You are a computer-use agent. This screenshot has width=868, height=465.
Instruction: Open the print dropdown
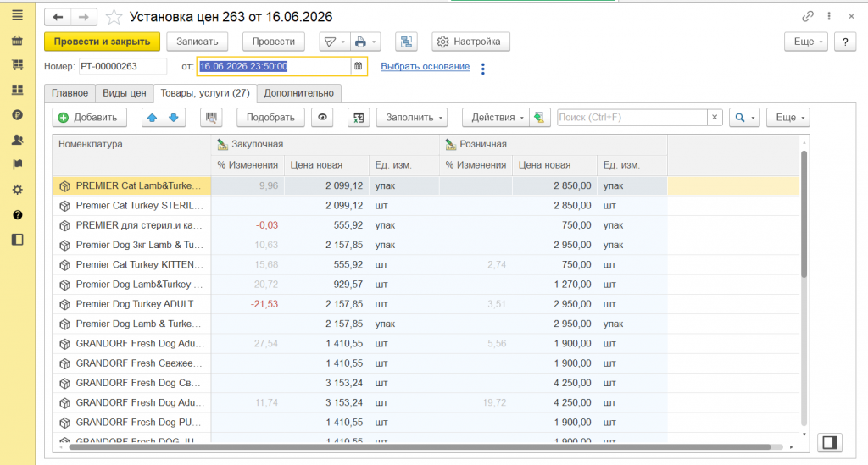pyautogui.click(x=364, y=42)
